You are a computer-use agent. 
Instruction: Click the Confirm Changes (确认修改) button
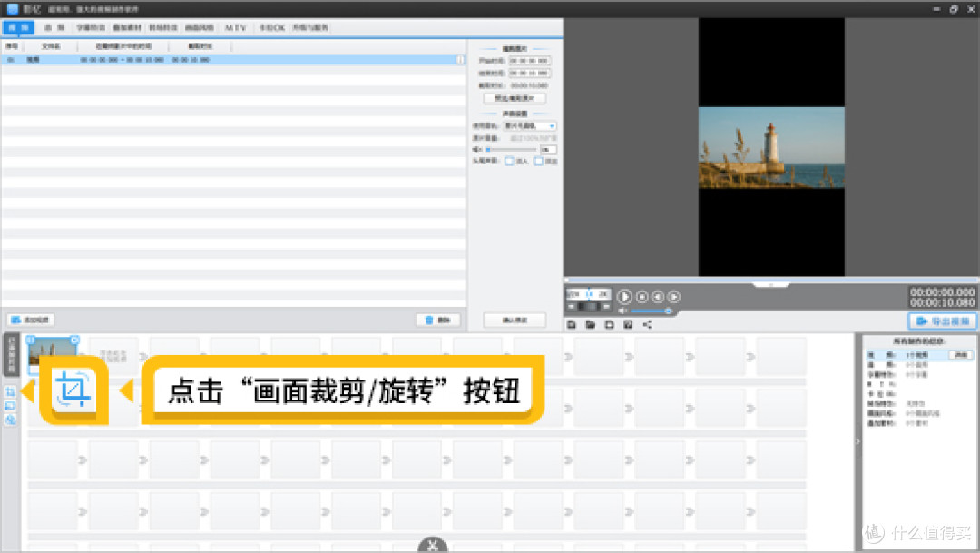[514, 320]
